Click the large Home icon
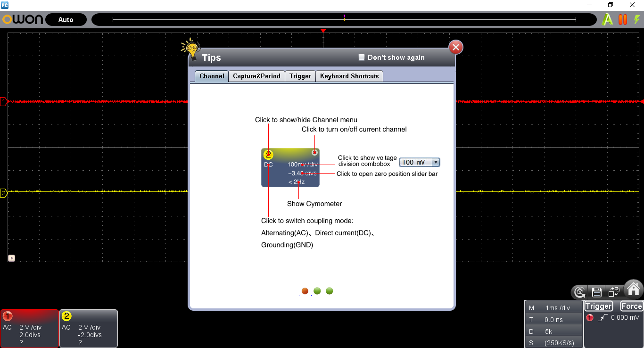This screenshot has width=644, height=348. tap(634, 289)
